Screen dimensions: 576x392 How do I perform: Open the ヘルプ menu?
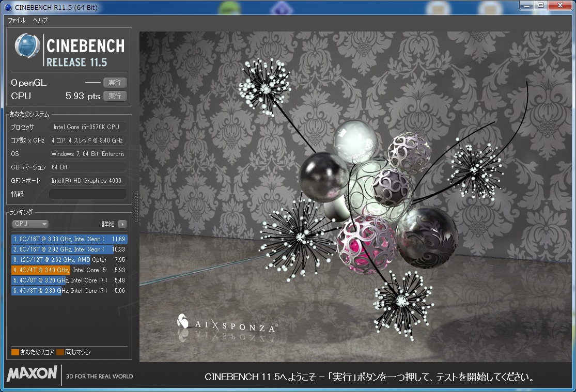(x=40, y=20)
